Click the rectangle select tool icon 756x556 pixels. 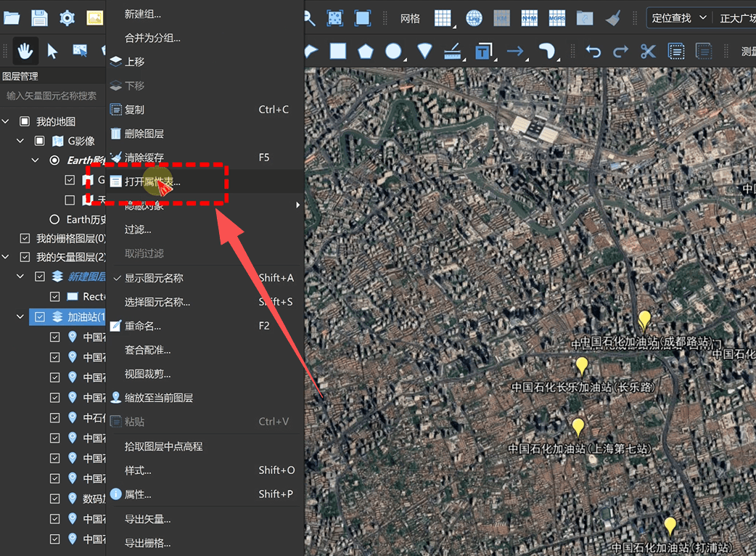pyautogui.click(x=80, y=51)
